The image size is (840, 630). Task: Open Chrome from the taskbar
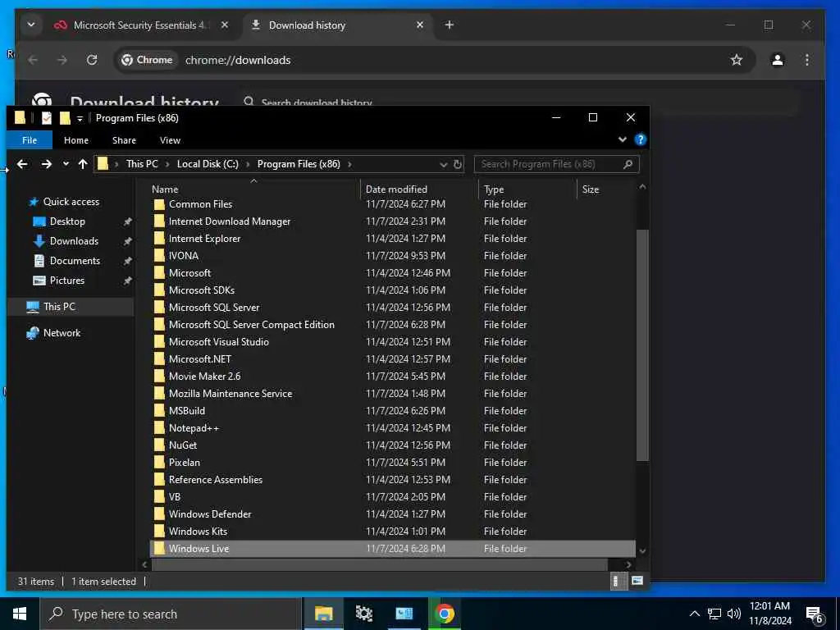[x=444, y=614]
